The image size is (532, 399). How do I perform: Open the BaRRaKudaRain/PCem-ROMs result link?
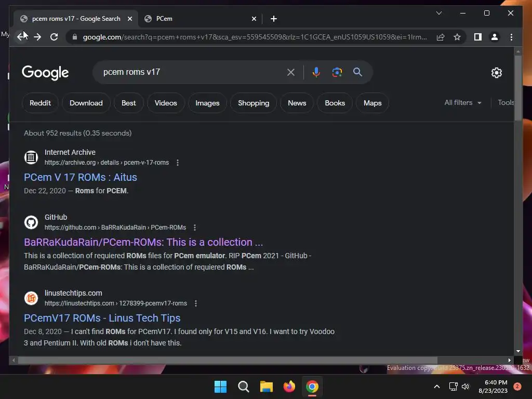pyautogui.click(x=143, y=242)
